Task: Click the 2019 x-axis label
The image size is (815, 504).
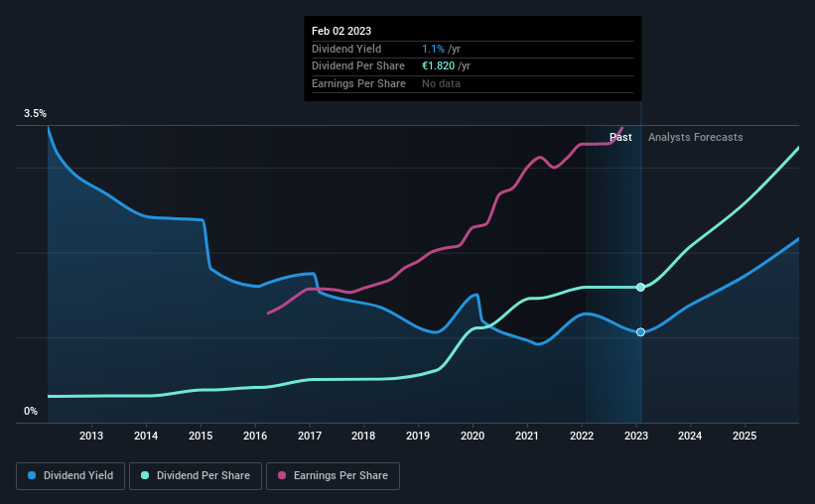Action: (x=417, y=436)
